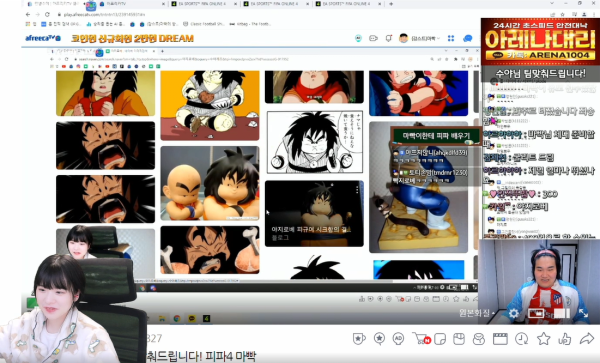Toggle the blue chat bubble icon in header
Viewport: 600px width, 363px height.
tap(467, 38)
